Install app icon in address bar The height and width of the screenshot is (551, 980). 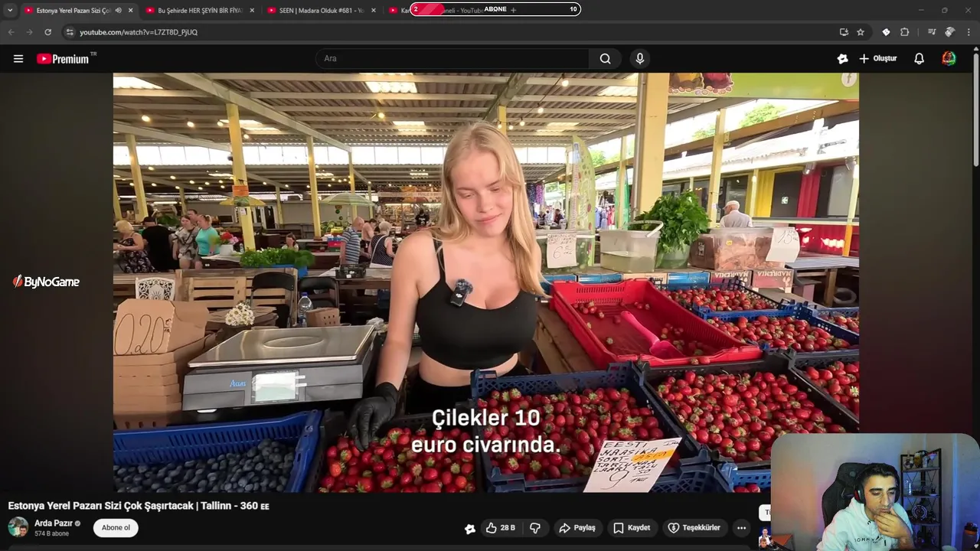[x=844, y=32]
